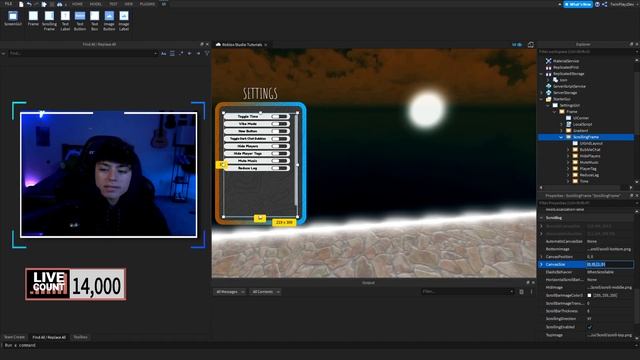Switch to the VIEW ribbon tab
Screen dimensions: 640x360
(x=129, y=4)
